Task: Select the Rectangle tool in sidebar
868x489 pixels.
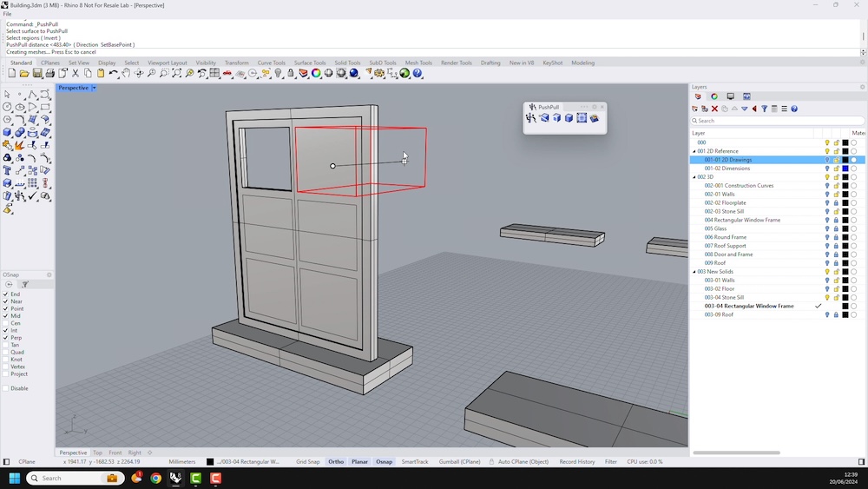Action: (x=45, y=107)
